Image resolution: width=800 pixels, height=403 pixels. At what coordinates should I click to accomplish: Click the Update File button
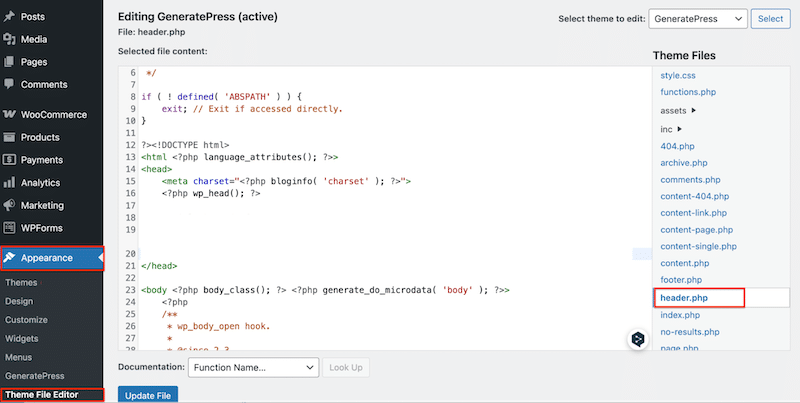[148, 395]
